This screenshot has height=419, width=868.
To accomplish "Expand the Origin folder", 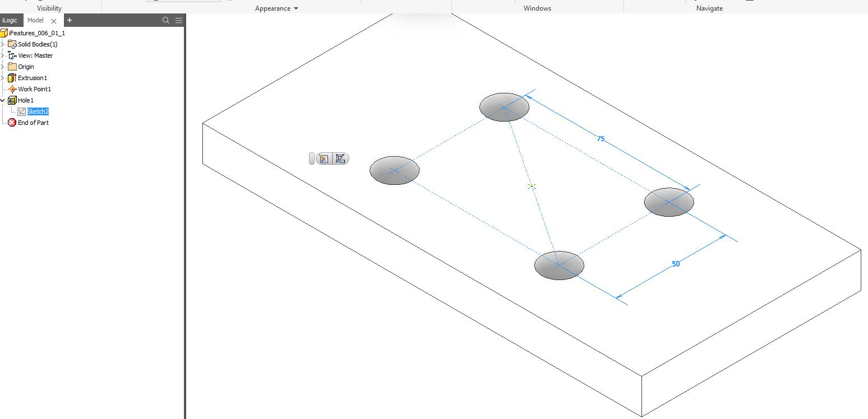I will pyautogui.click(x=3, y=66).
